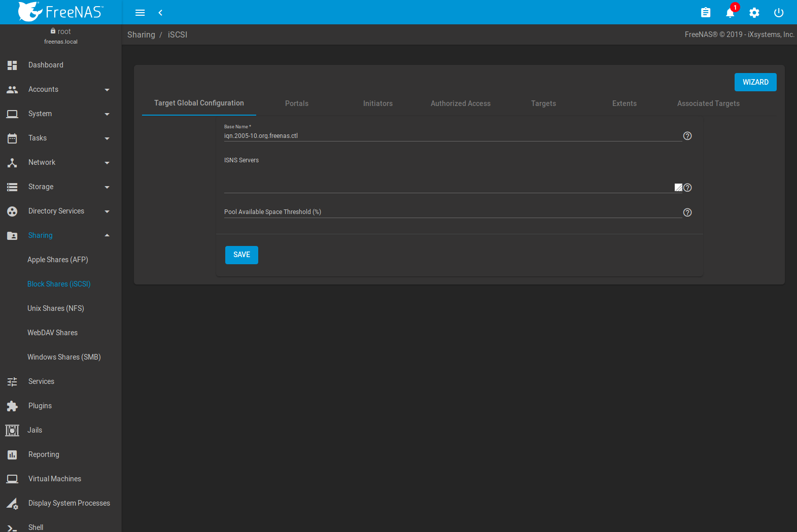Open Windows Shares (SMB)
The width and height of the screenshot is (797, 532).
tap(64, 357)
